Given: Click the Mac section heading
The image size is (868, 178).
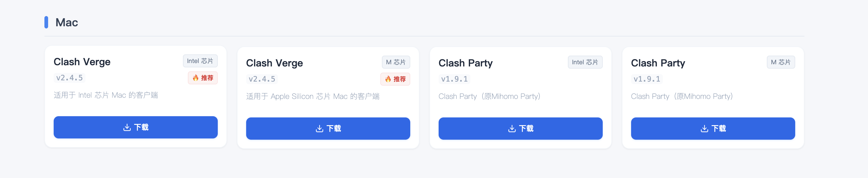Looking at the screenshot, I should (67, 23).
